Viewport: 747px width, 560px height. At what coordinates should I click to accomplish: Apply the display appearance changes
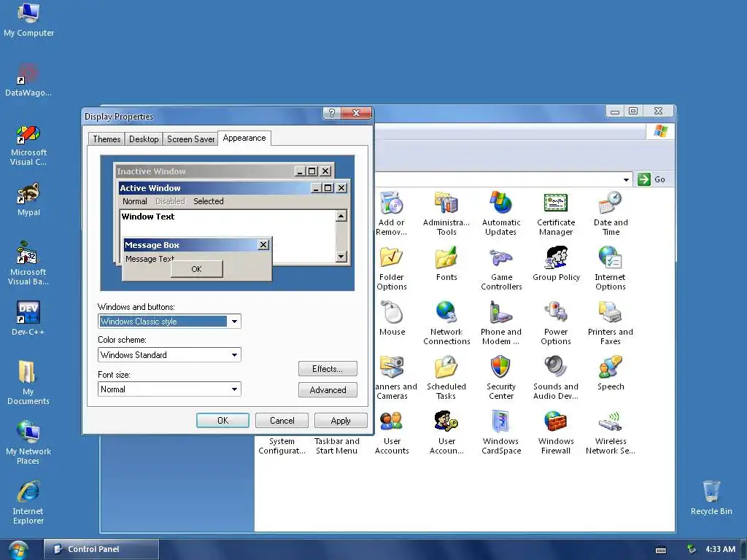(x=341, y=421)
